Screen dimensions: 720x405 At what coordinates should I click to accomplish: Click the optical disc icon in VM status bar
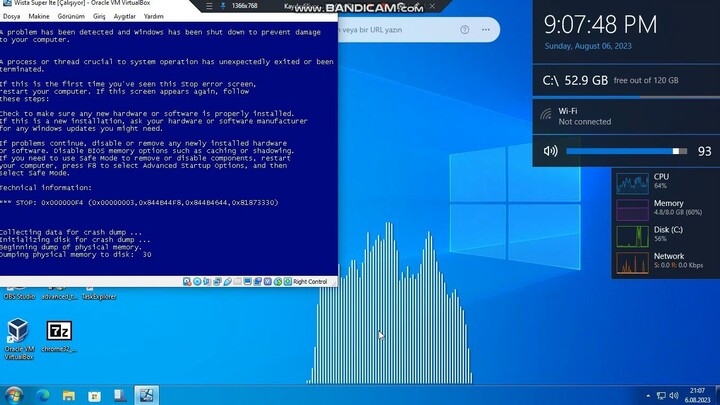[x=197, y=281]
